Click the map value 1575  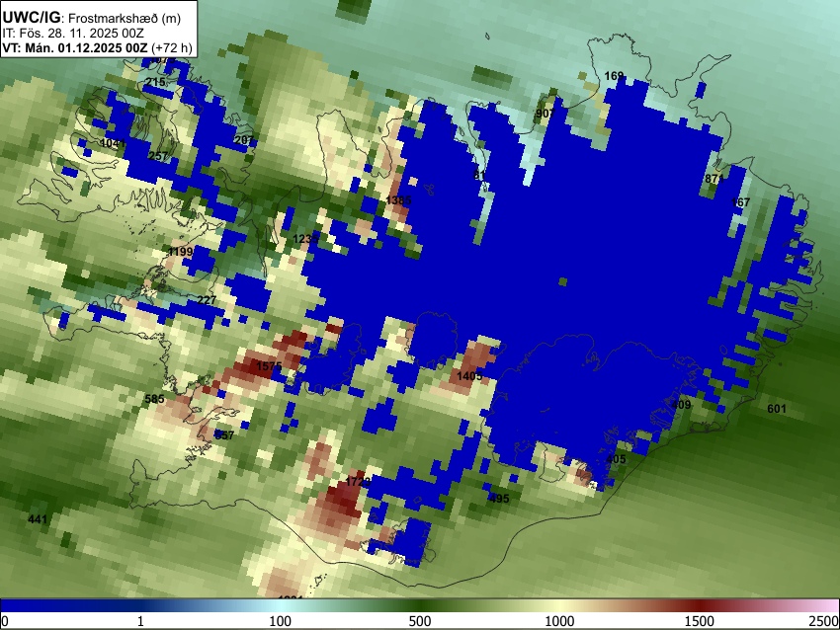[x=269, y=366]
